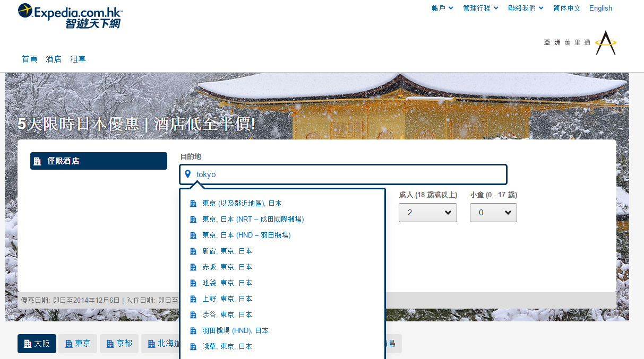Open the 小童 children count dropdown
This screenshot has width=644, height=359.
(x=493, y=213)
